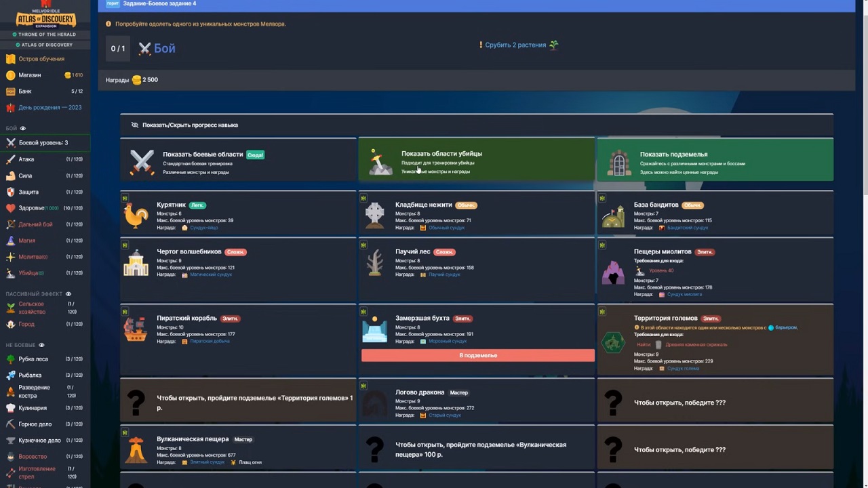
Task: Toggle eye icon next to НЕ БОЕВЫЕ
Action: (x=41, y=345)
